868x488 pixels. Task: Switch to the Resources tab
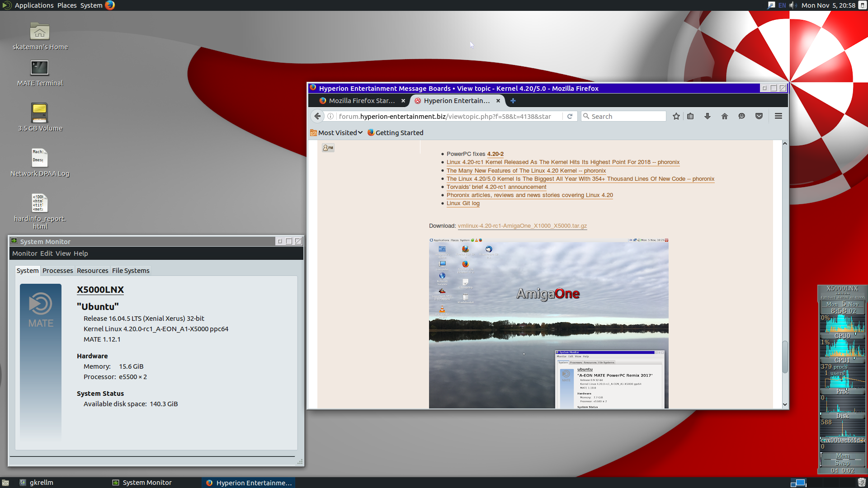tap(93, 271)
